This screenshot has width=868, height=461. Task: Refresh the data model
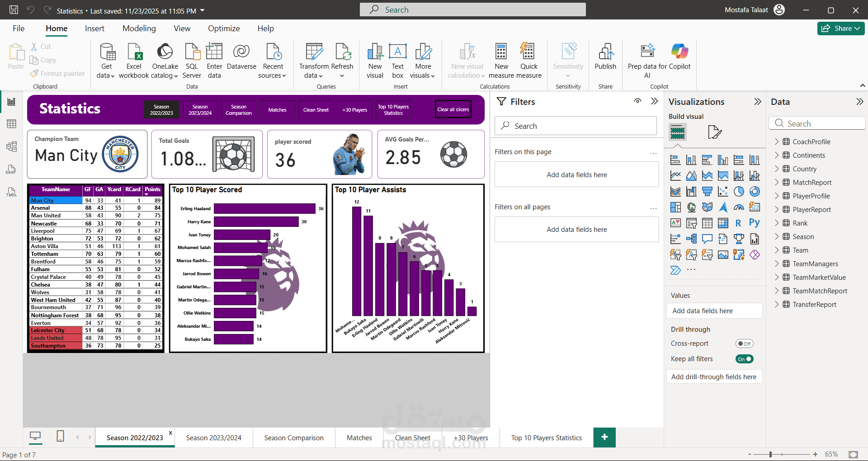point(342,61)
